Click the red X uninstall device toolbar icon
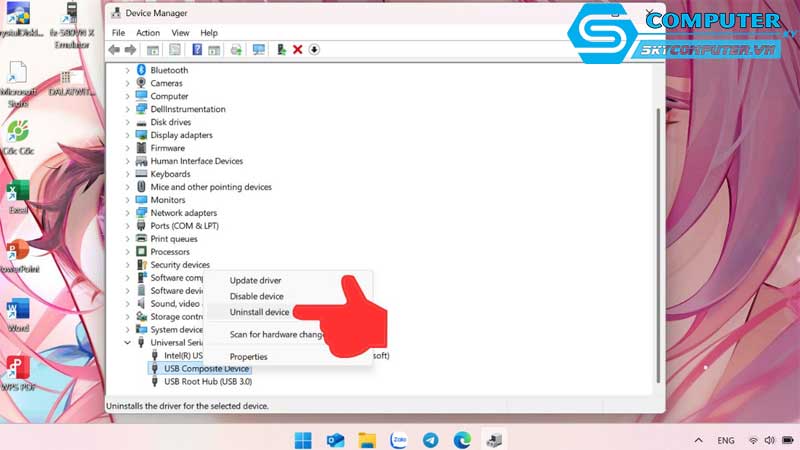Image resolution: width=800 pixels, height=450 pixels. tap(297, 49)
